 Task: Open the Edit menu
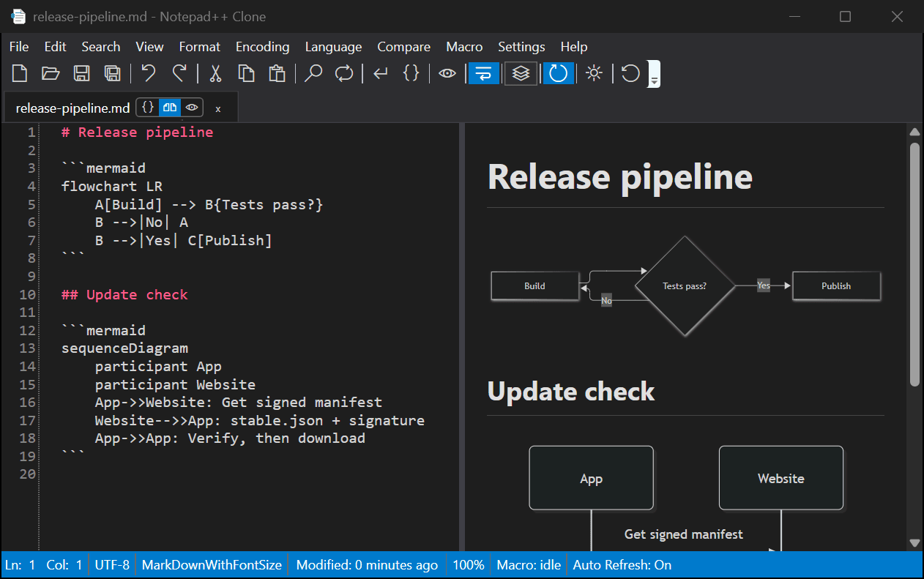(x=56, y=46)
